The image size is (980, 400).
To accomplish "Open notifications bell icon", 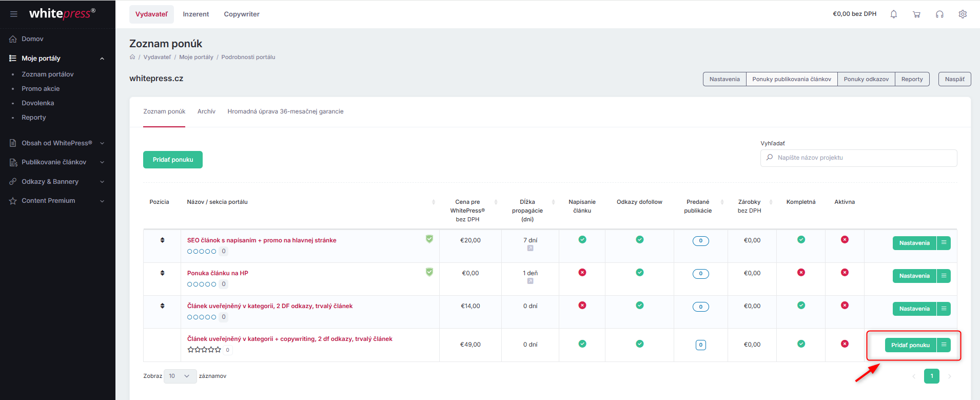I will click(x=893, y=14).
